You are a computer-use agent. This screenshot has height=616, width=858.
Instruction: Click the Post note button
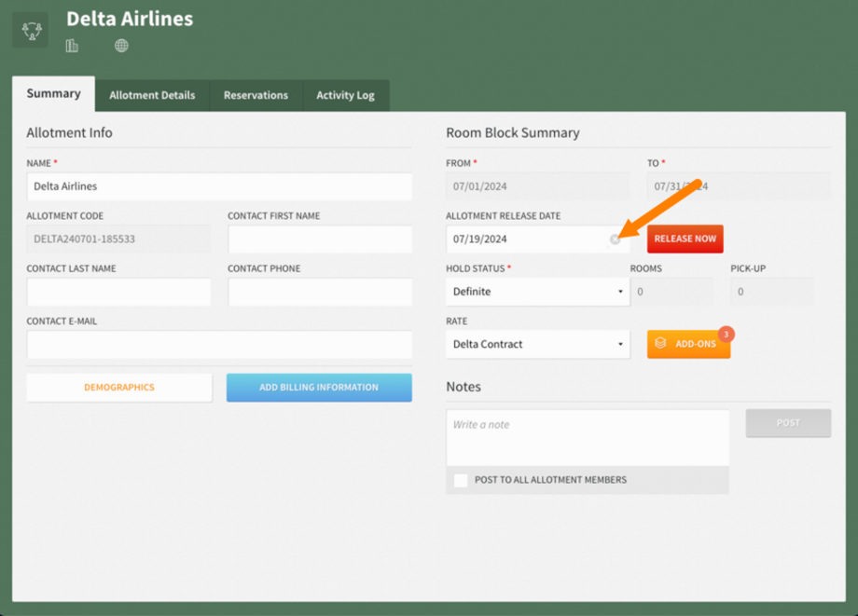point(788,423)
